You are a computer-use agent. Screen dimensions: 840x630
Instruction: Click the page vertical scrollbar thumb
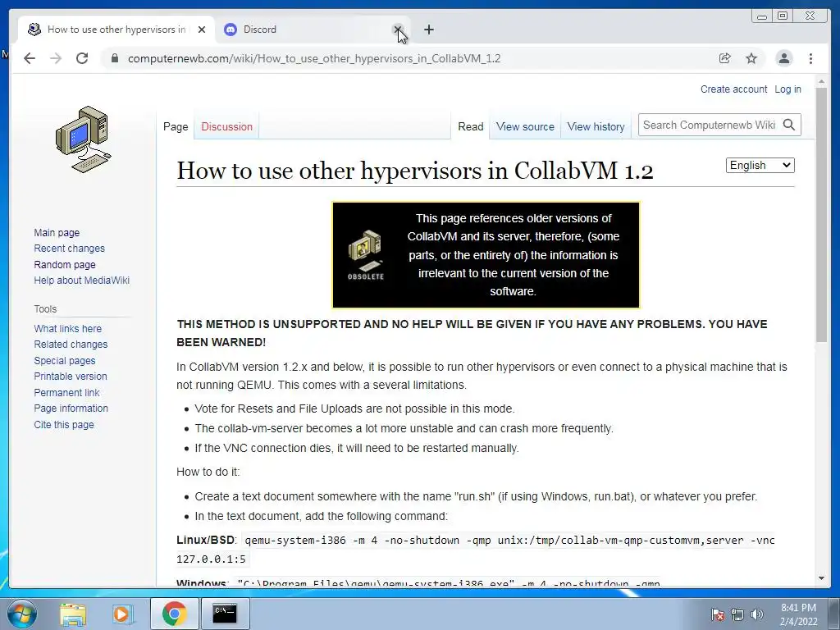821,214
